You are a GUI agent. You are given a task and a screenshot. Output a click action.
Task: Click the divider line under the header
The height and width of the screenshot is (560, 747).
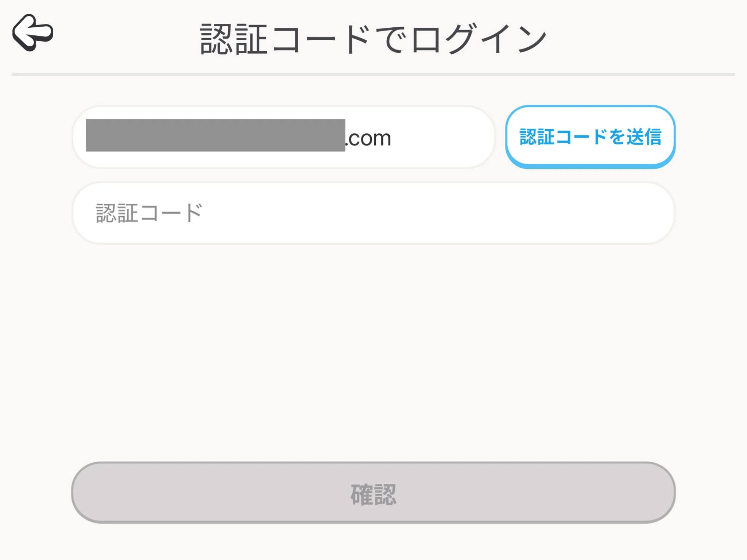point(373,74)
